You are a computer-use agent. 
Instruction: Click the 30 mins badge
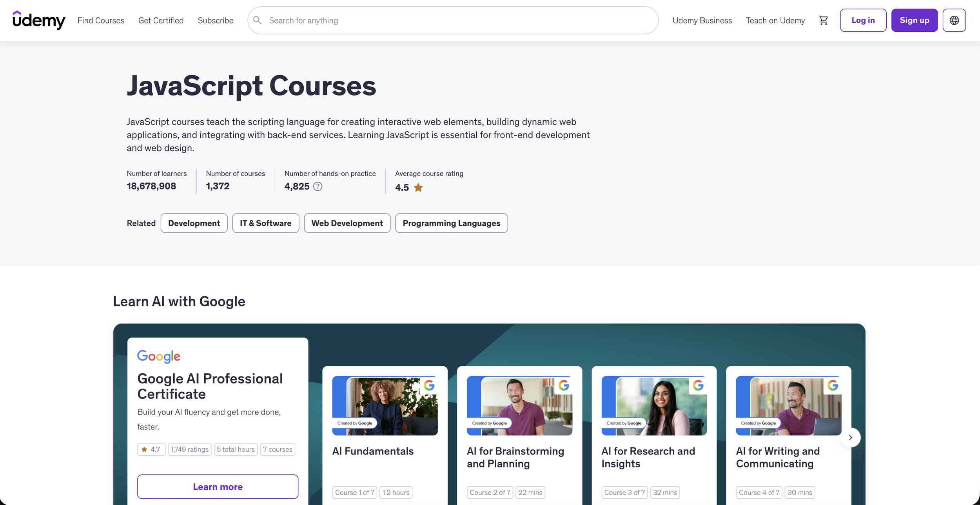click(800, 492)
